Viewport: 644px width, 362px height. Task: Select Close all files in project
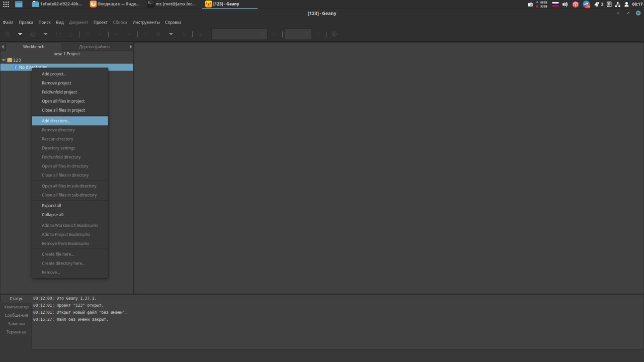70,110
